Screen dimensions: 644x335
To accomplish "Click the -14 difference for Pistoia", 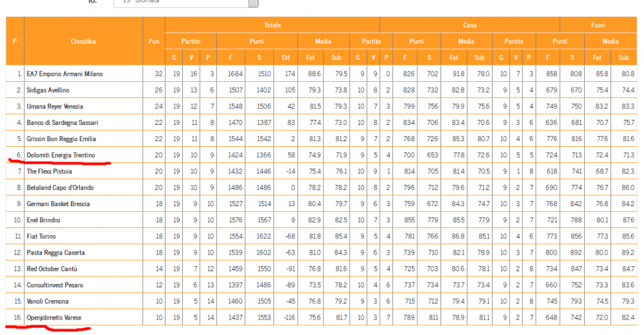I will [x=291, y=171].
